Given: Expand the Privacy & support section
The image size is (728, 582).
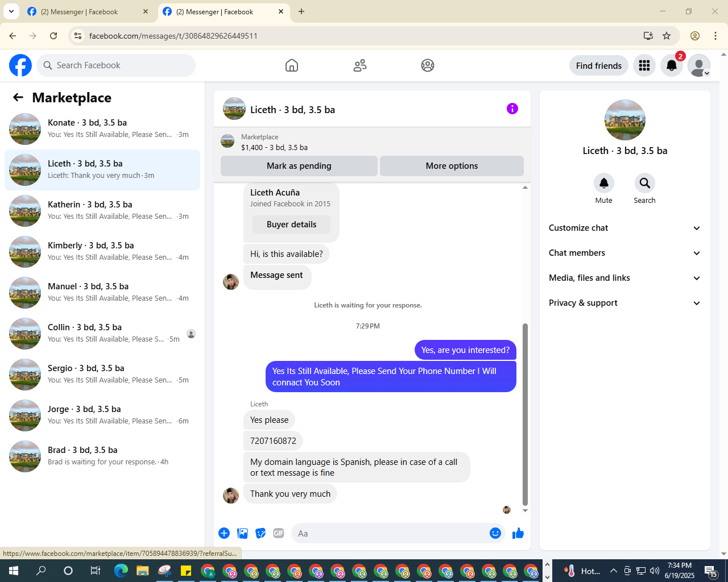Looking at the screenshot, I should (x=624, y=303).
